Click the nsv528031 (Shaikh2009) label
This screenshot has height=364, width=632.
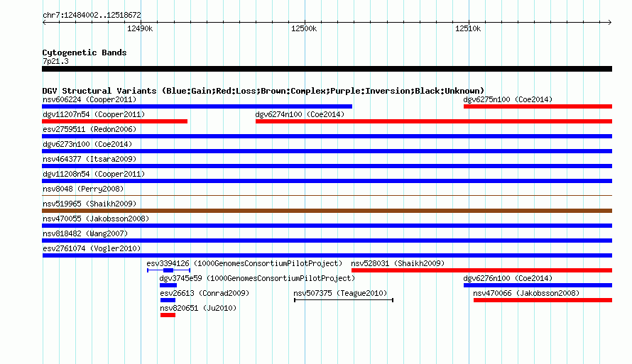pos(398,263)
